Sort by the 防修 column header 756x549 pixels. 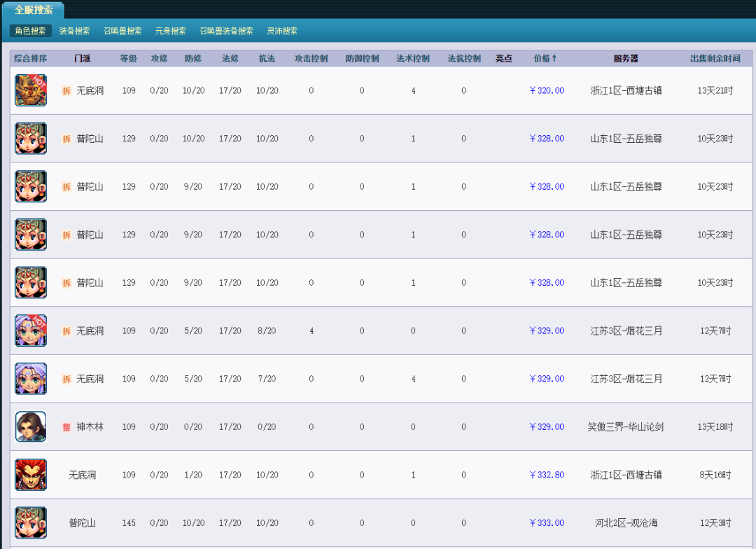coord(193,58)
